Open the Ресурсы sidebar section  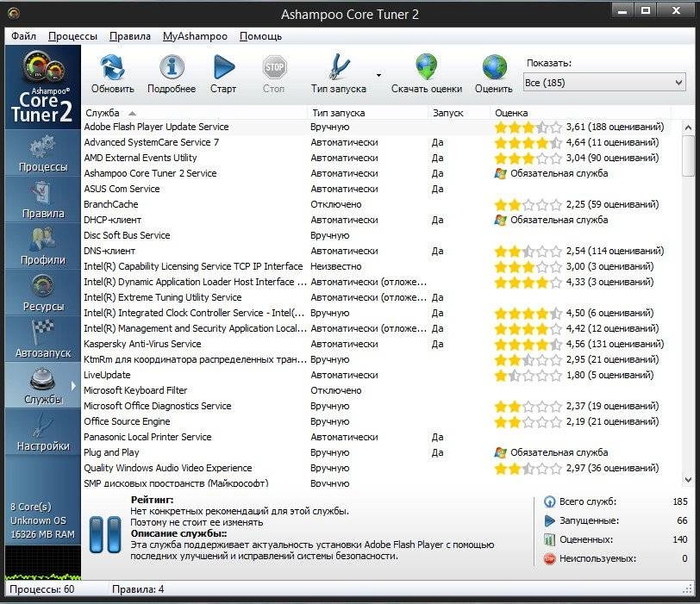tap(43, 293)
